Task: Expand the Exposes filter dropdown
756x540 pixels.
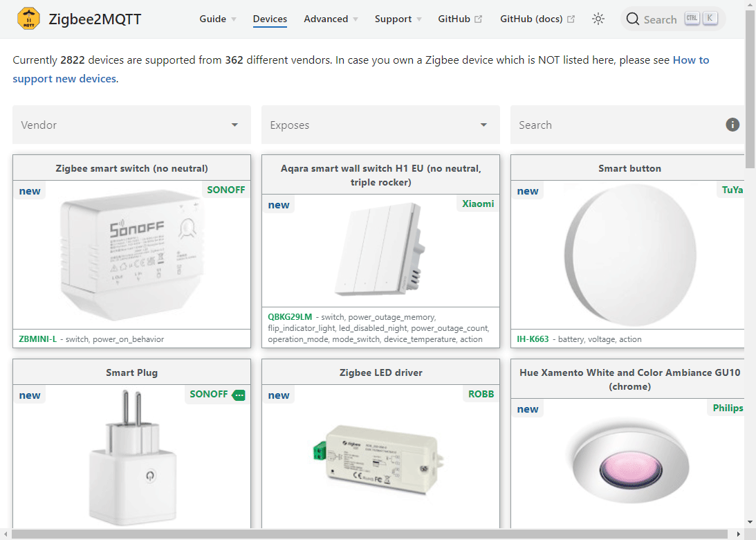Action: (x=380, y=125)
